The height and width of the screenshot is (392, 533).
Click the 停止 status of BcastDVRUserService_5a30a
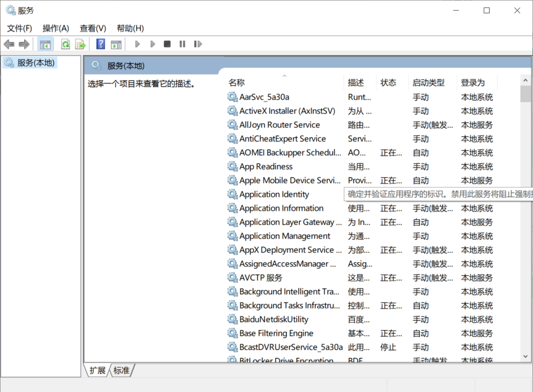388,347
